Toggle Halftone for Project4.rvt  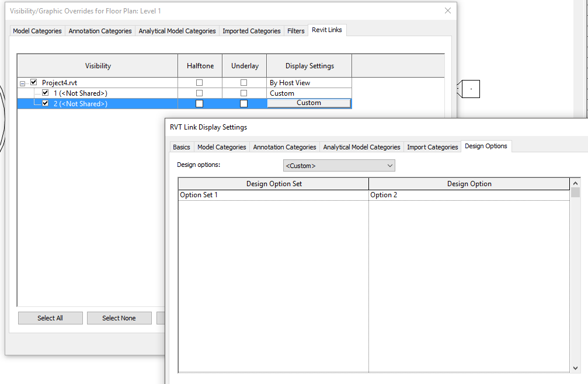pos(200,82)
